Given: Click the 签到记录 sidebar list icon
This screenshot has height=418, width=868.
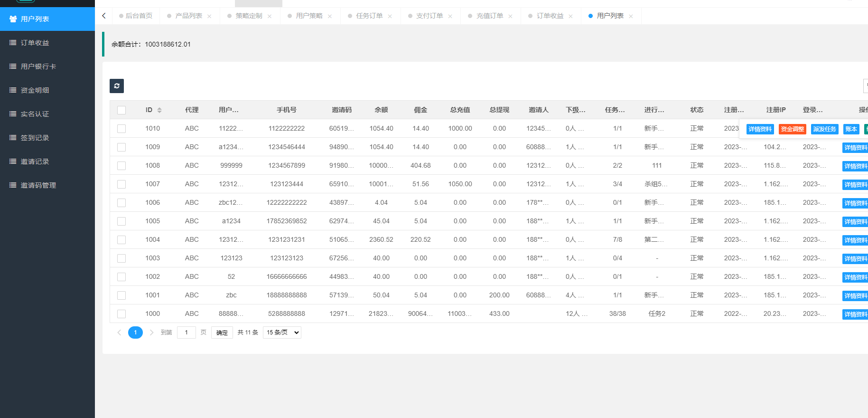Looking at the screenshot, I should point(13,138).
